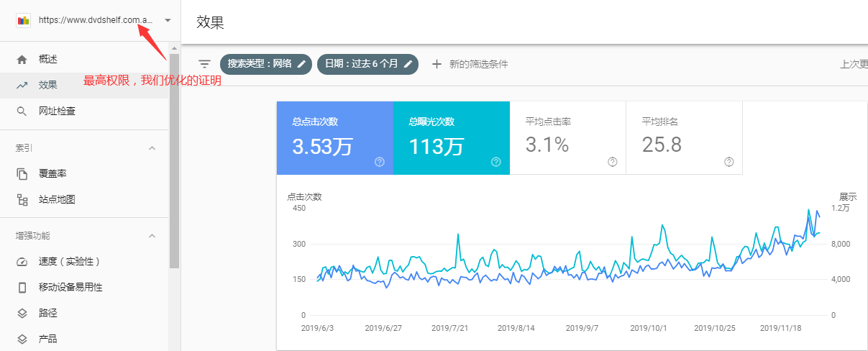Image resolution: width=868 pixels, height=351 pixels.
Task: Click the filter list icon
Action: tap(204, 64)
